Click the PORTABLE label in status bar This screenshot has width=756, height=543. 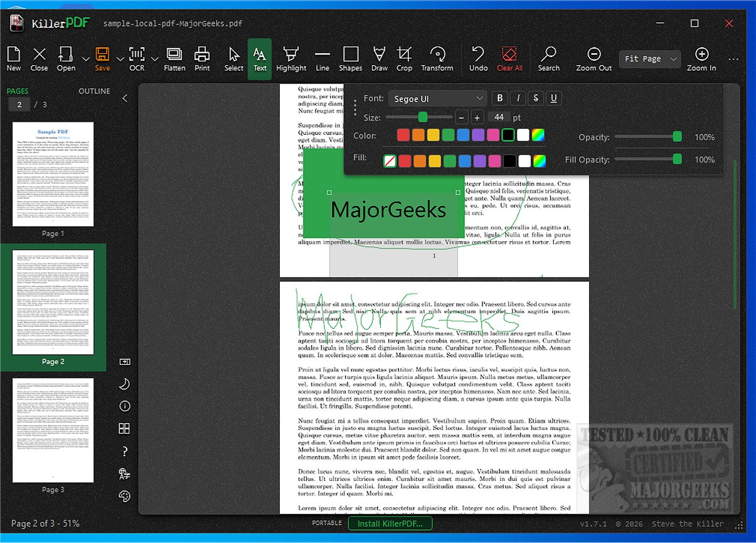pyautogui.click(x=327, y=523)
